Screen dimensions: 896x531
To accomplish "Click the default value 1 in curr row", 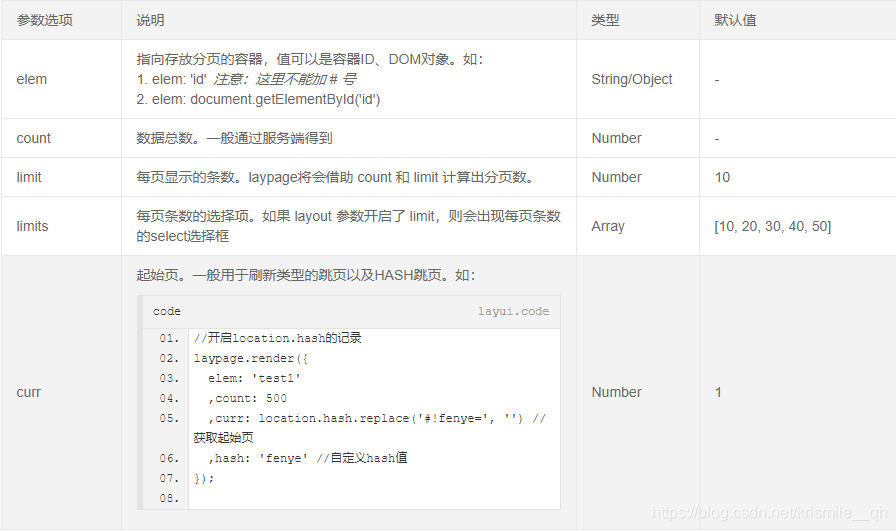I will pyautogui.click(x=718, y=392).
